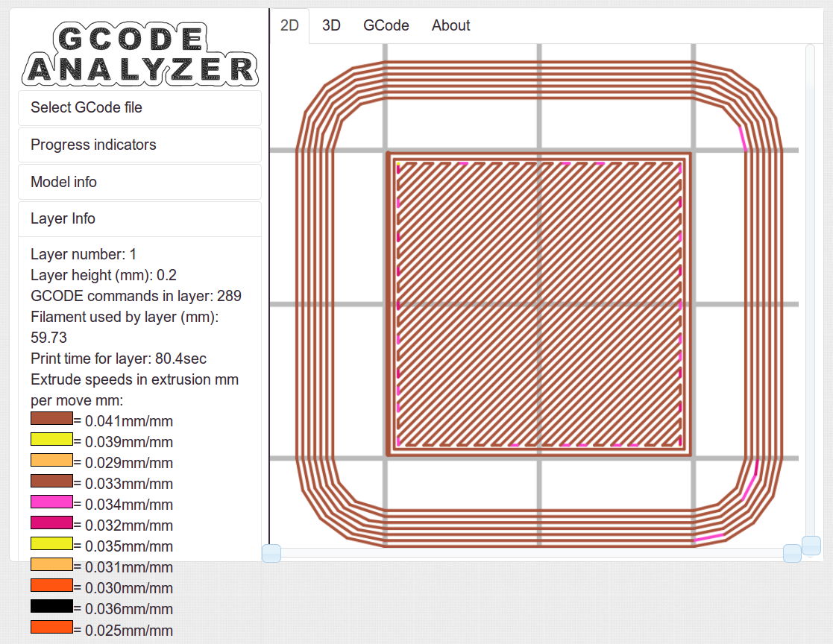Screen dimensions: 833x644
Task: Switch to the 2D tab
Action: [x=289, y=25]
